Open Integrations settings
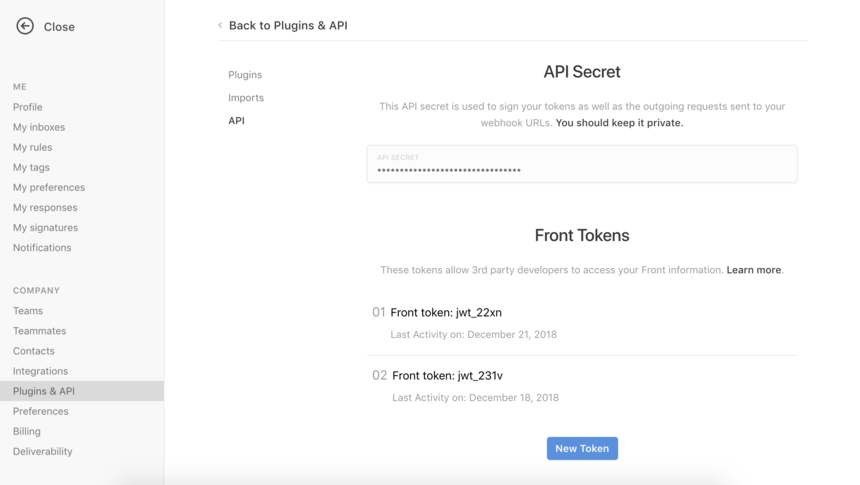 coord(41,371)
